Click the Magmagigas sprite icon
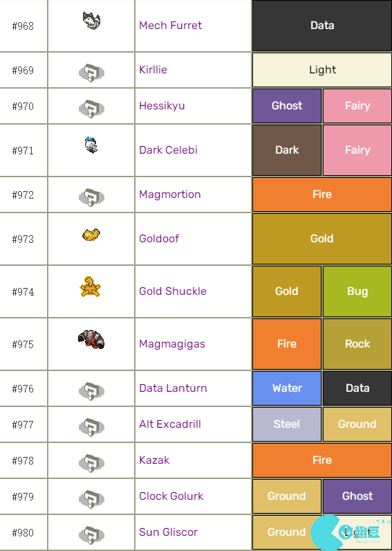Screen dimensions: 392x551 coord(91,339)
